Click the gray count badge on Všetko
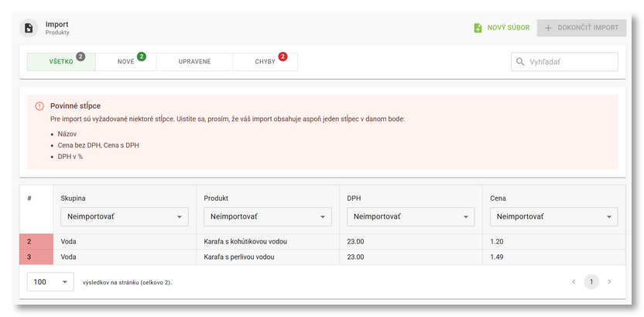This screenshot has height=317, width=644. point(80,57)
